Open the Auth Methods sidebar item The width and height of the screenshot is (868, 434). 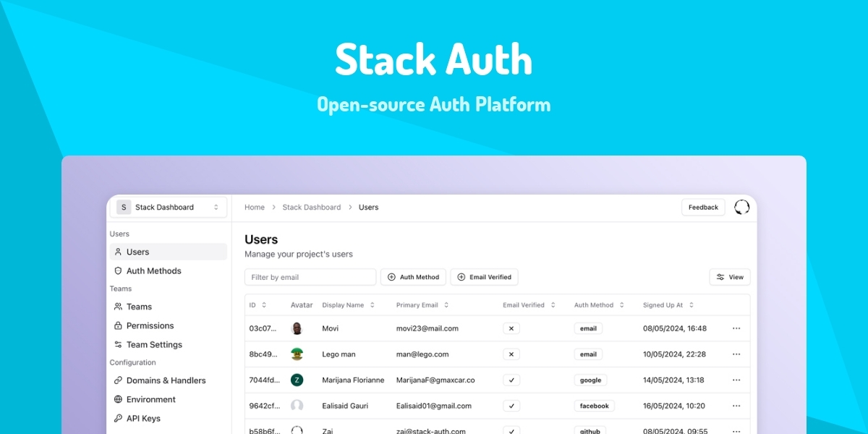click(168, 271)
